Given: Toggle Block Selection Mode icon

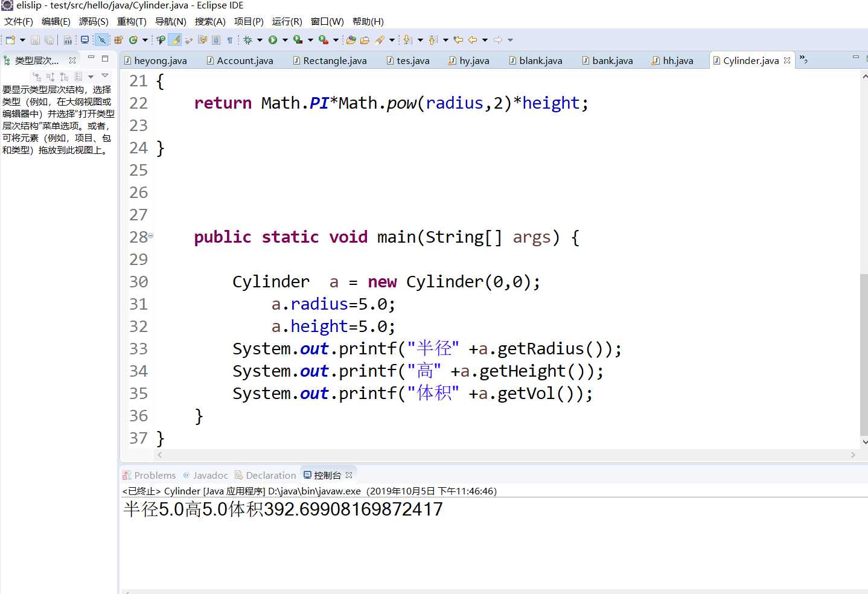Looking at the screenshot, I should 215,40.
